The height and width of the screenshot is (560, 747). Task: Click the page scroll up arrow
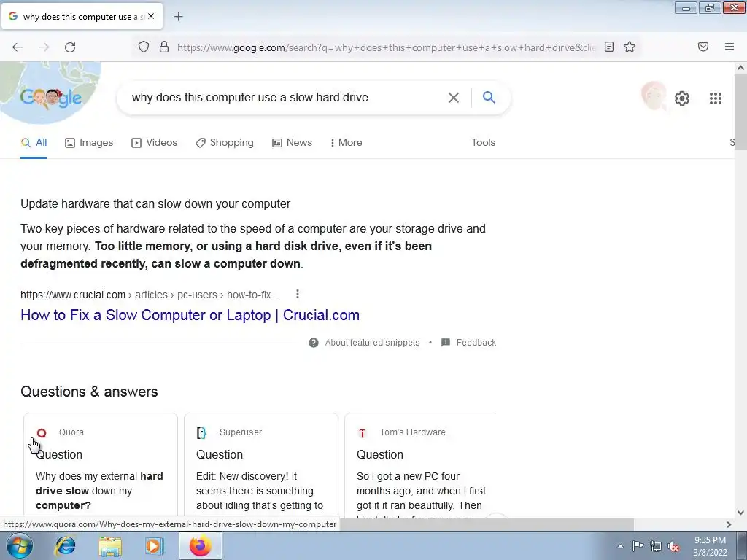click(x=740, y=68)
